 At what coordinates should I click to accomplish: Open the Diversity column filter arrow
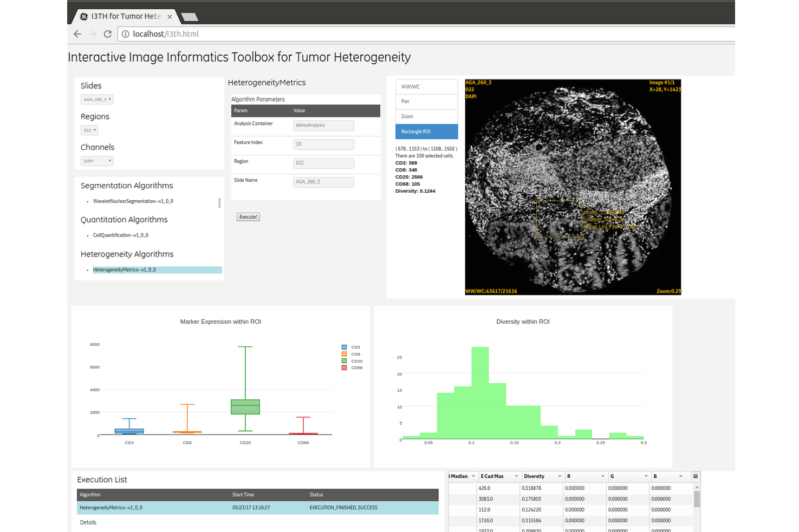pyautogui.click(x=560, y=476)
